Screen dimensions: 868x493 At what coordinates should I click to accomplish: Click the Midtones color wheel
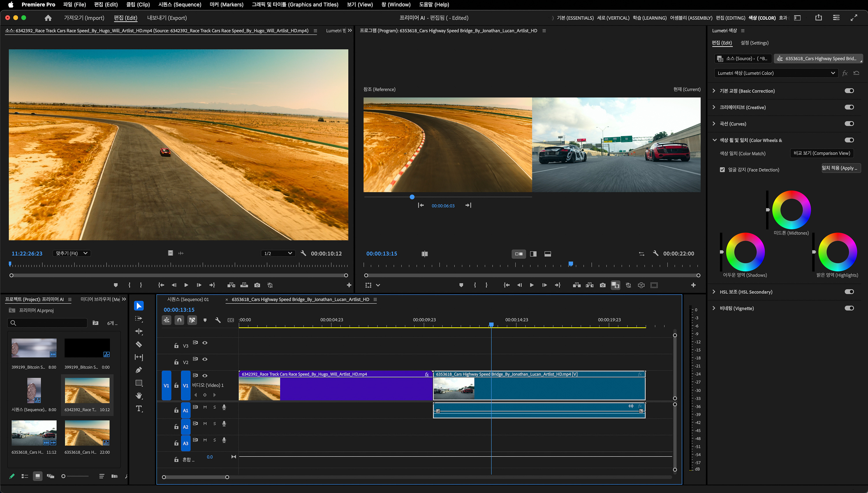791,210
